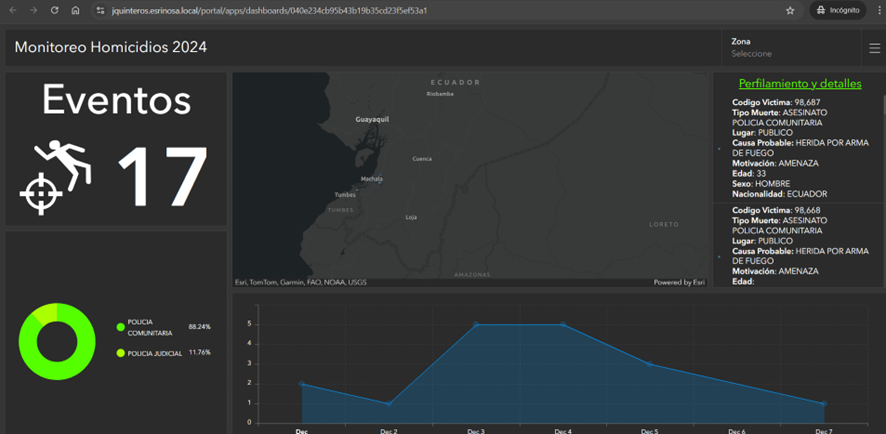
Task: Open the Incógnito profile indicator
Action: [x=837, y=10]
